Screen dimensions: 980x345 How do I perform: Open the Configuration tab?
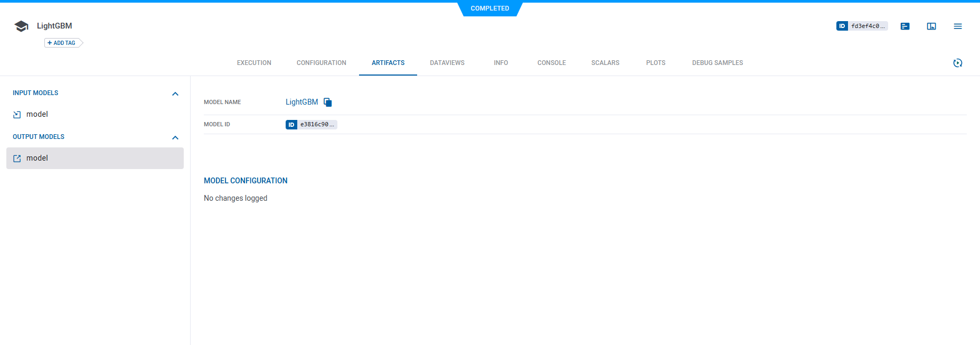click(321, 63)
